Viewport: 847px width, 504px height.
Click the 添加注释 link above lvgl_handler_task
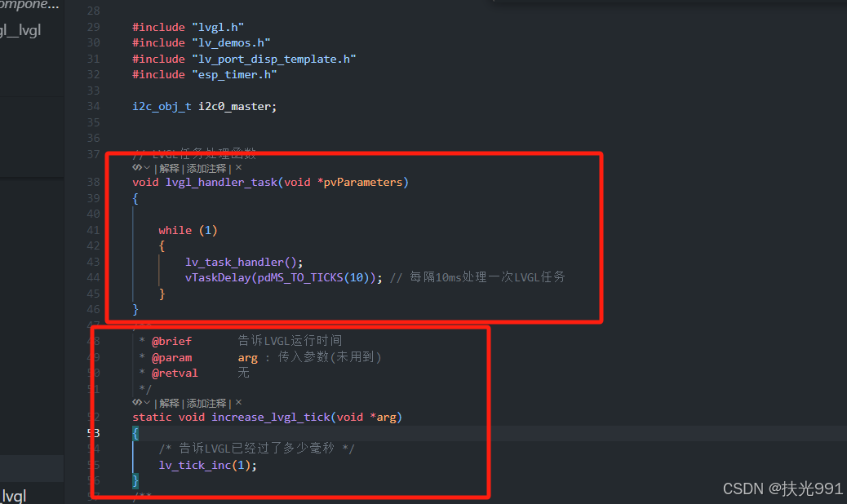(x=205, y=168)
